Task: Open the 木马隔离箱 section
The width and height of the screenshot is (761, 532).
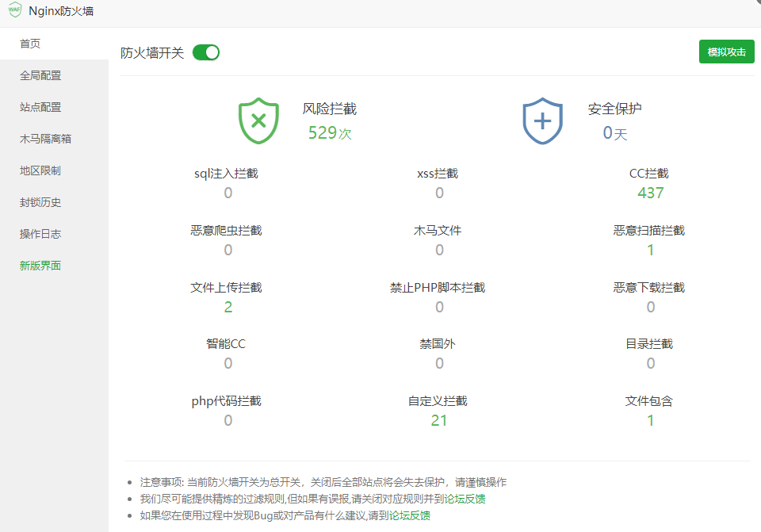Action: pyautogui.click(x=55, y=139)
